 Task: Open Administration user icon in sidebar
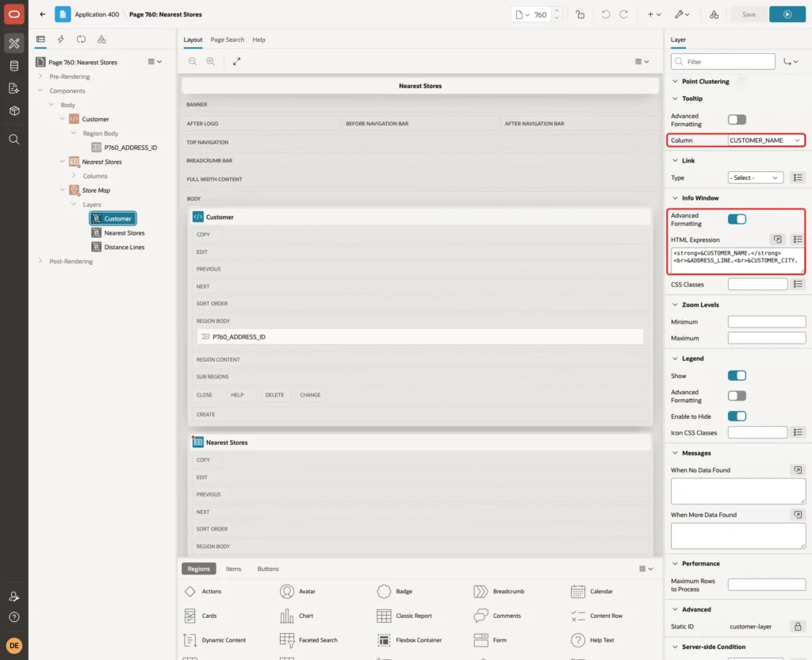coord(14,597)
